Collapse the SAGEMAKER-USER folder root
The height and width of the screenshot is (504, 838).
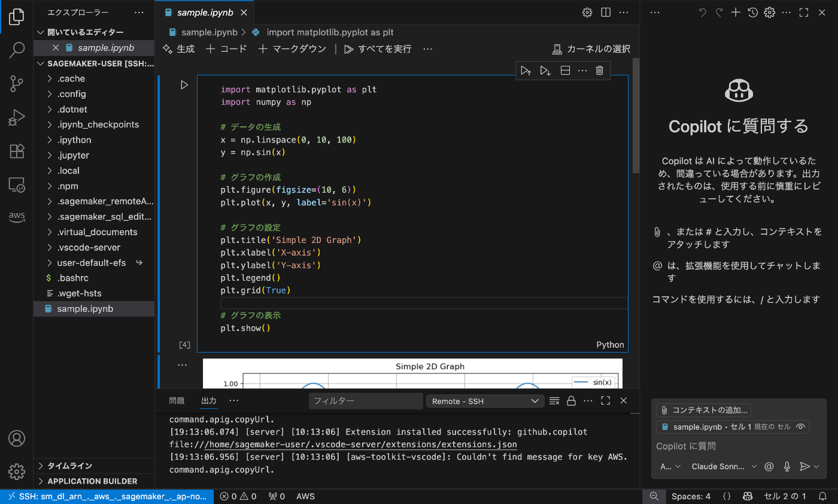click(x=94, y=63)
